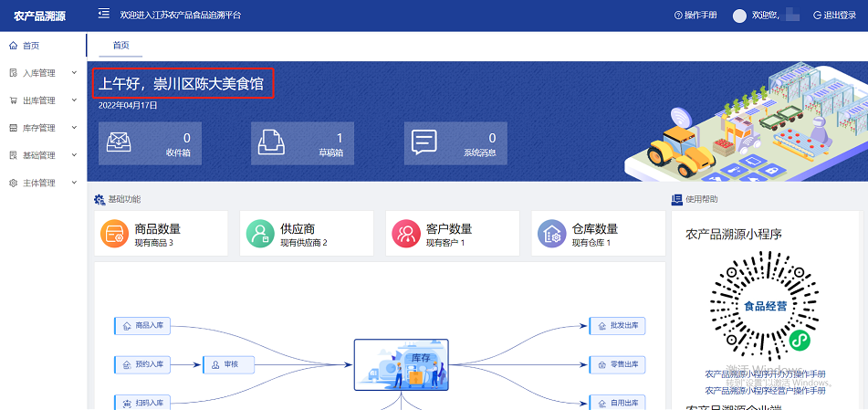Open the 系统消息 message icon

(424, 143)
